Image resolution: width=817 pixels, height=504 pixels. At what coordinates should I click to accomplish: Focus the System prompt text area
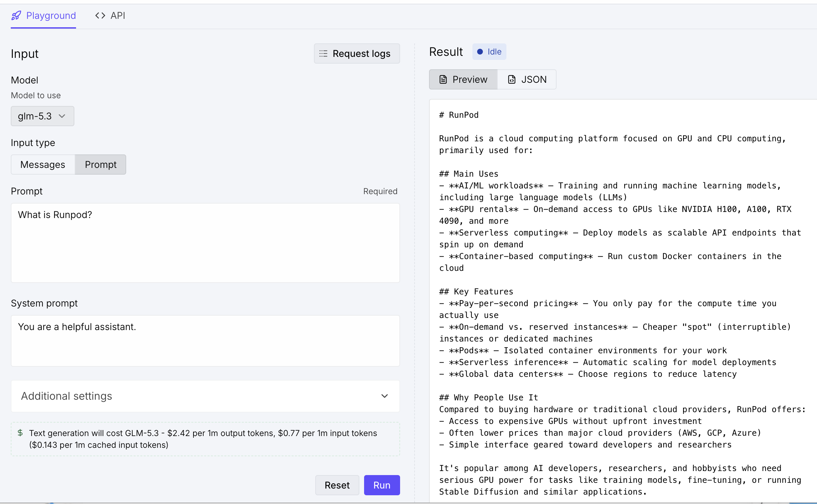[205, 341]
